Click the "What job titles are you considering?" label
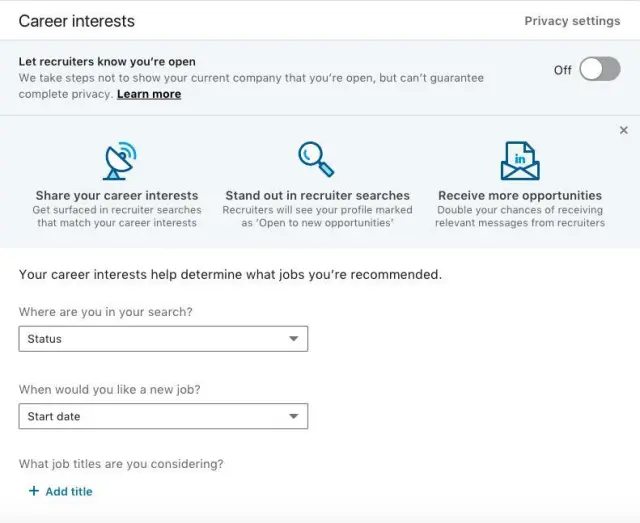Screen dimensions: 640x523 point(121,464)
